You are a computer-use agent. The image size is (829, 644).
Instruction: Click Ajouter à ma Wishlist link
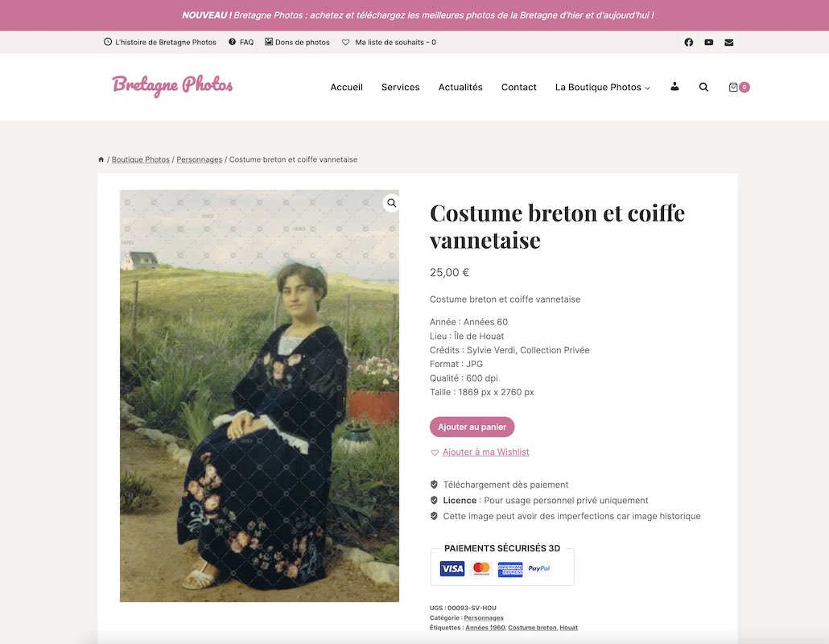point(485,452)
